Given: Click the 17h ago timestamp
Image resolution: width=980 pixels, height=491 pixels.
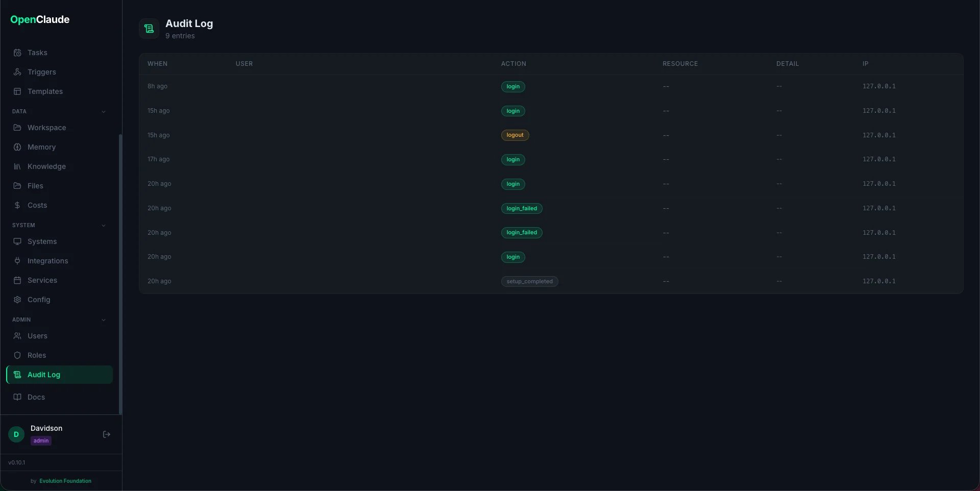Looking at the screenshot, I should 158,159.
